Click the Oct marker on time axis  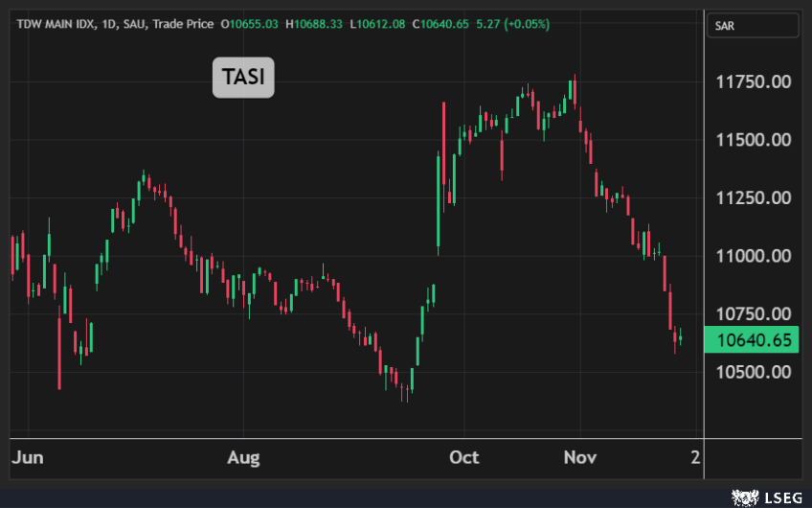click(464, 457)
